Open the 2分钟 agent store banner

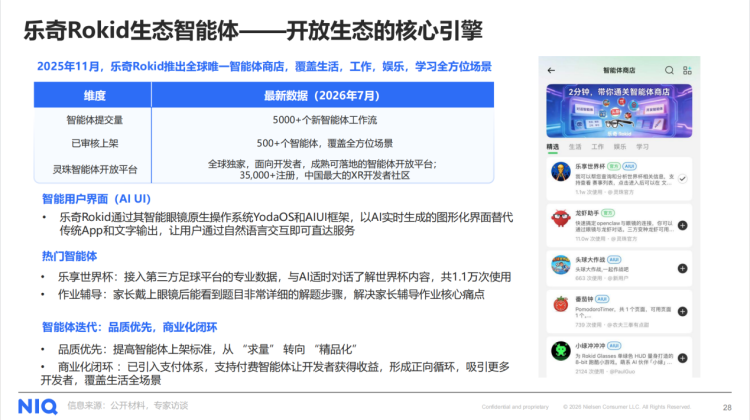[x=619, y=111]
